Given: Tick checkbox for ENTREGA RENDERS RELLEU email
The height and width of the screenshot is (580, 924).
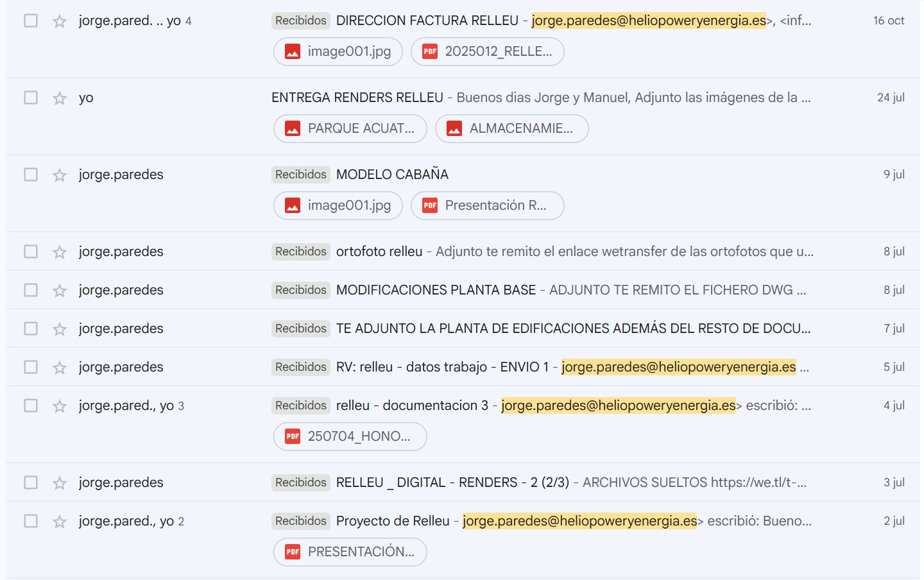Looking at the screenshot, I should 31,98.
